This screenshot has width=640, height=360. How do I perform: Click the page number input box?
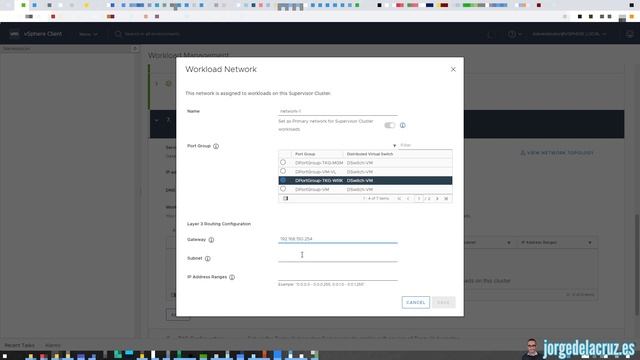tap(418, 199)
